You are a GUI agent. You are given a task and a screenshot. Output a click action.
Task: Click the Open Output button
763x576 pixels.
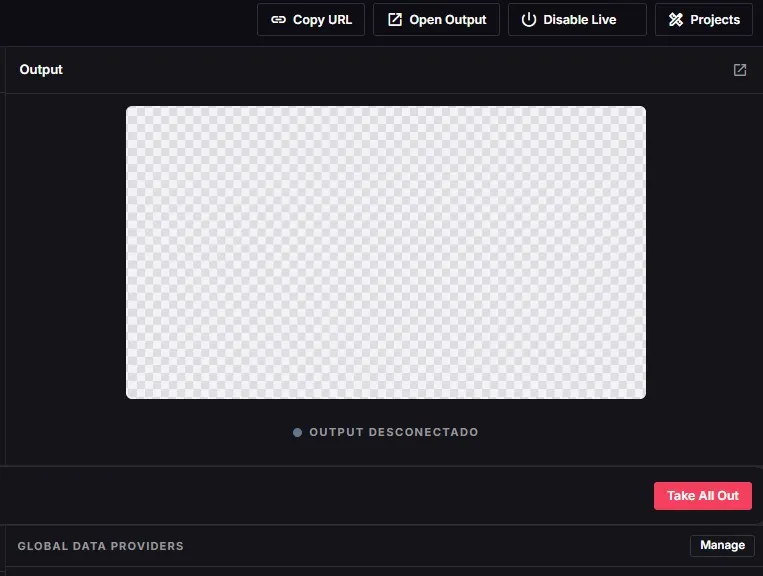436,19
